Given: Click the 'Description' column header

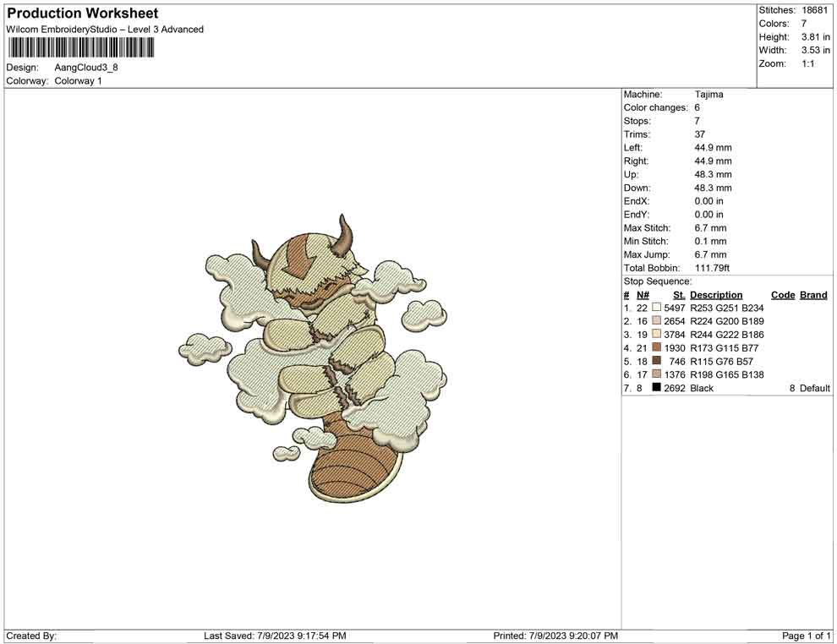Looking at the screenshot, I should [x=716, y=295].
